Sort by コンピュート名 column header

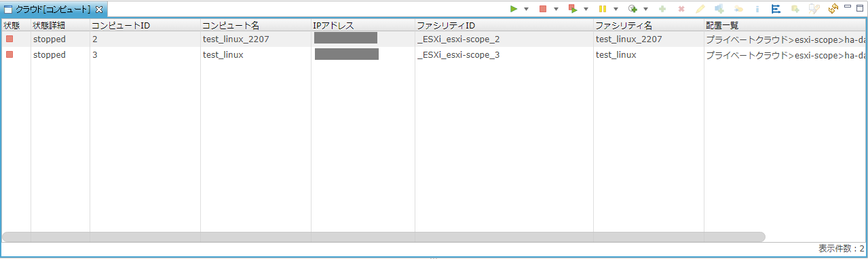pyautogui.click(x=256, y=25)
